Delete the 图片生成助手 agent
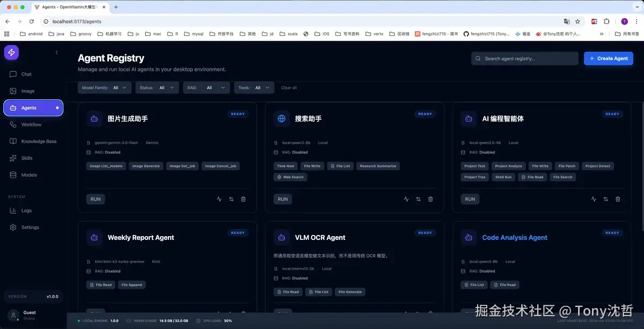 pos(243,199)
